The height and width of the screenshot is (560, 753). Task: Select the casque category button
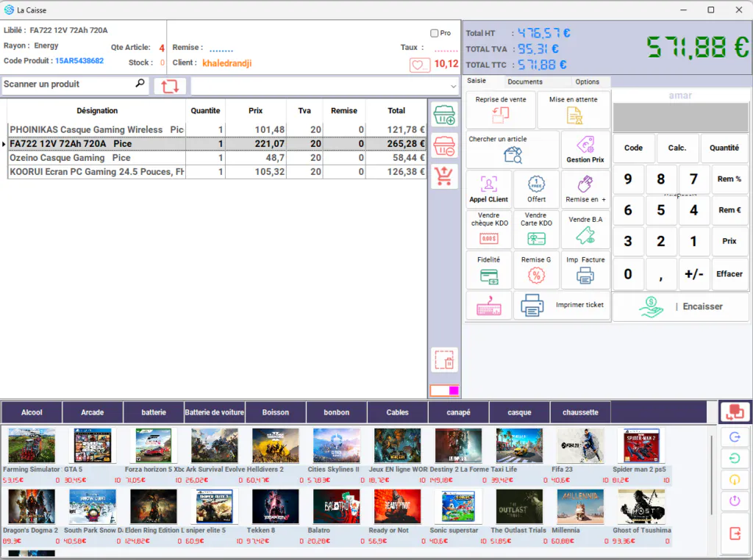pyautogui.click(x=519, y=412)
